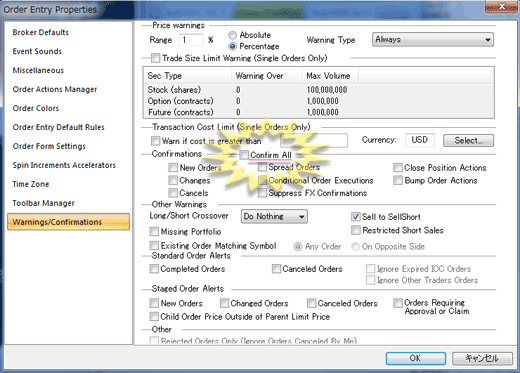Tick Suppress FX Confirmations
The image size is (520, 373).
point(262,193)
